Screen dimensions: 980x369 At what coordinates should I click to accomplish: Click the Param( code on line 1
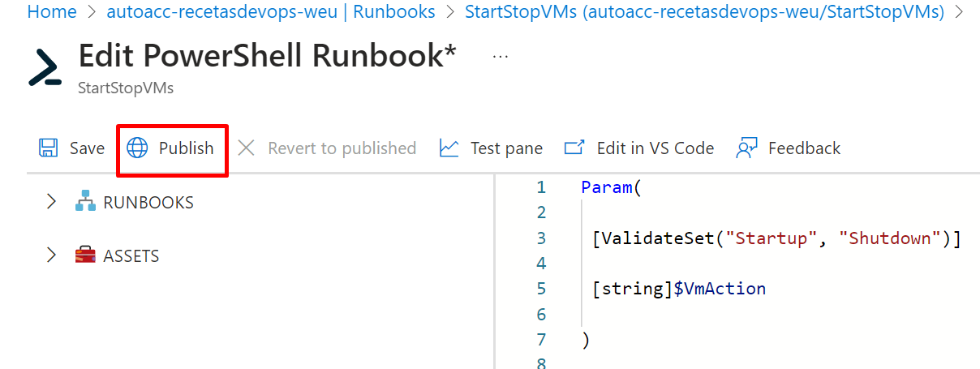coord(612,188)
